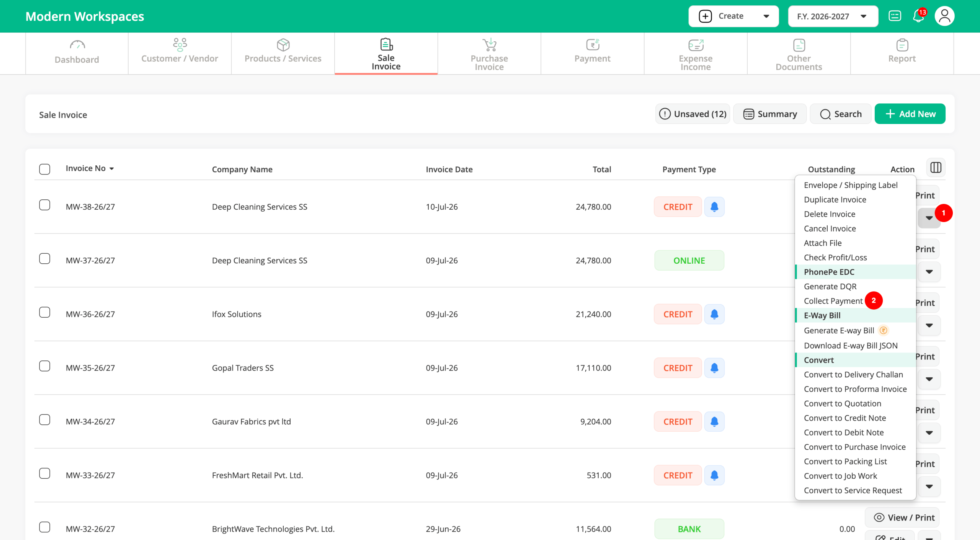The height and width of the screenshot is (540, 980).
Task: Open the user profile avatar icon
Action: coord(944,16)
